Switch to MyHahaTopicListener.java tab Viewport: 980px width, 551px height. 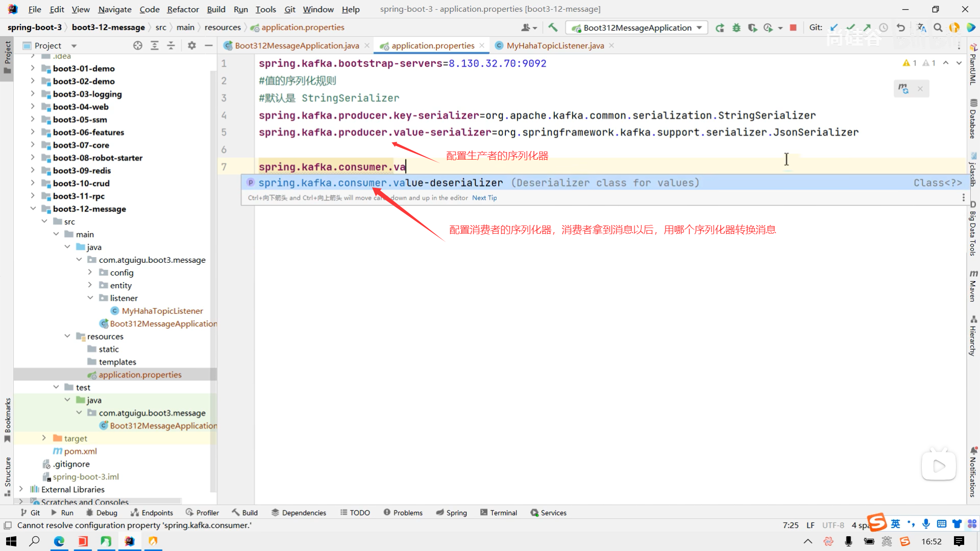(x=555, y=45)
